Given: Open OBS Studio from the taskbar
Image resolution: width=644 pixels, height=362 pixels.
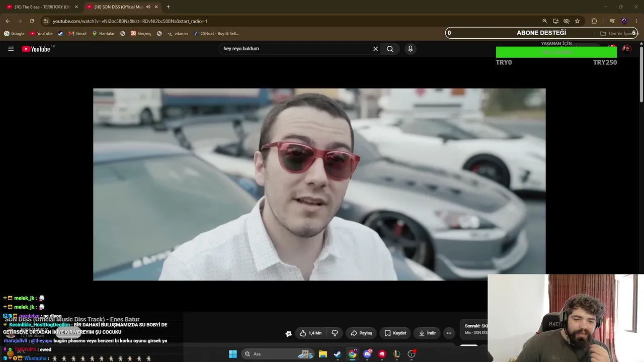Looking at the screenshot, I should click(x=412, y=354).
